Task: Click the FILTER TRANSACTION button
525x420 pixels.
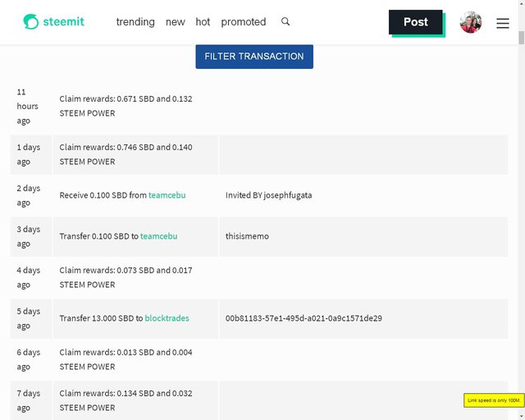Action: click(x=254, y=57)
